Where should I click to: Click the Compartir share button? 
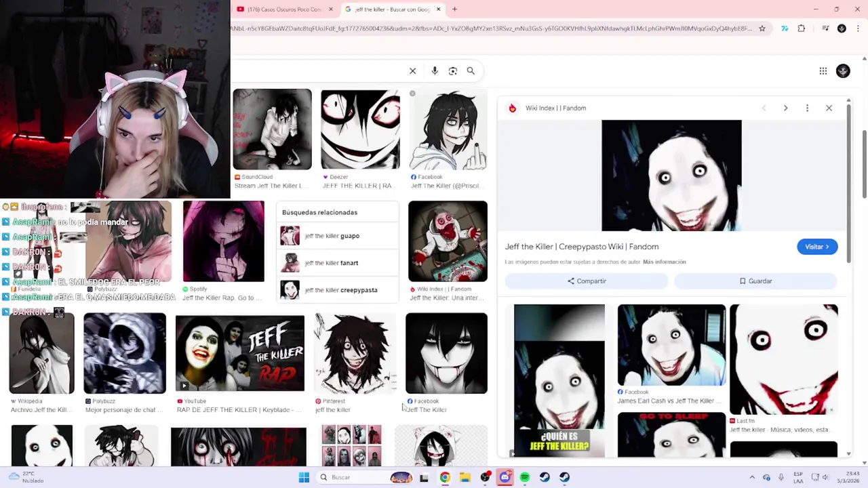587,281
